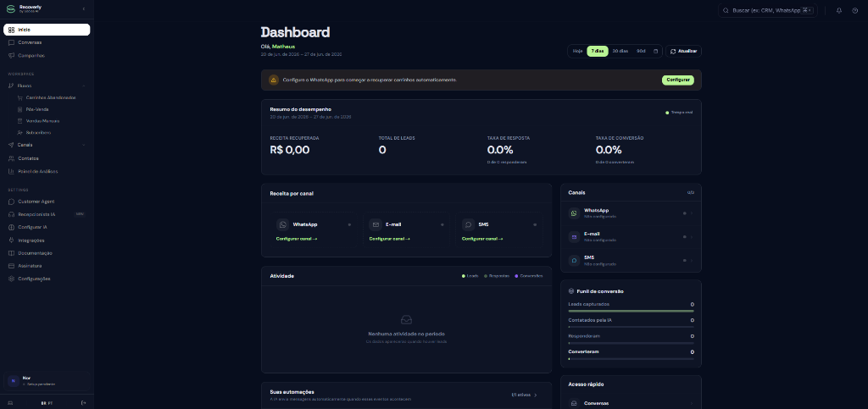Image resolution: width=868 pixels, height=409 pixels.
Task: Click the SMS bubble icon in Receita por canal
Action: (x=468, y=224)
